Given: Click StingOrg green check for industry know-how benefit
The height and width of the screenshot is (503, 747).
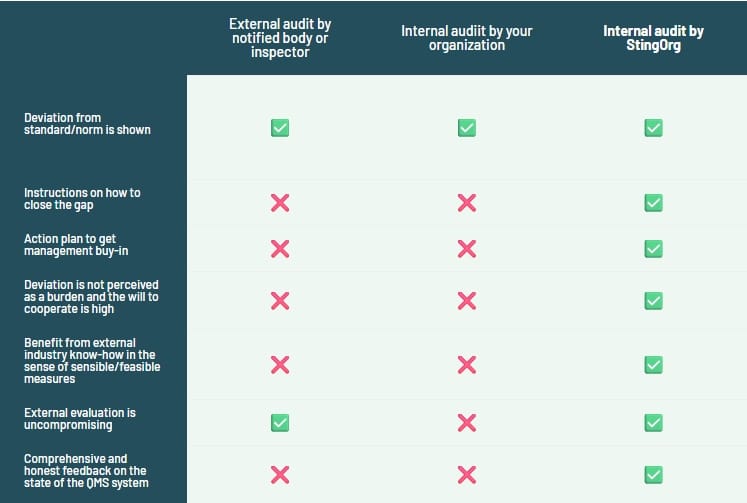Looking at the screenshot, I should tap(653, 365).
